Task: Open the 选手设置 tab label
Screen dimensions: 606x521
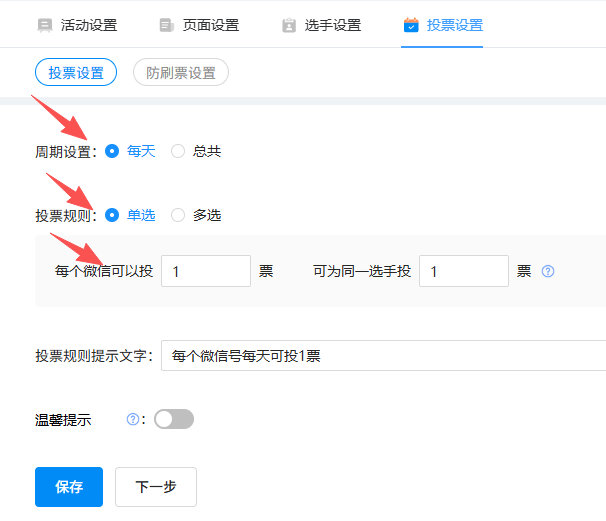Action: pyautogui.click(x=333, y=25)
